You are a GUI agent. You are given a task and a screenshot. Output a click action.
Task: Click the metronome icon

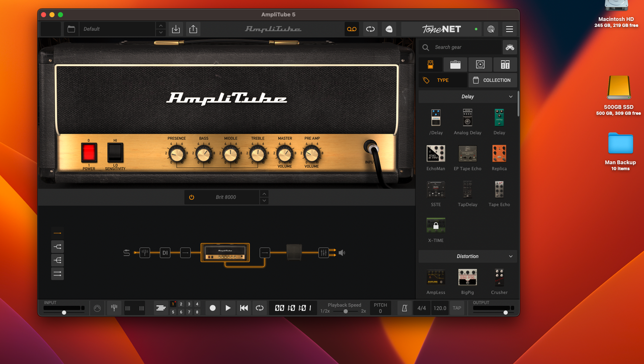(x=405, y=308)
